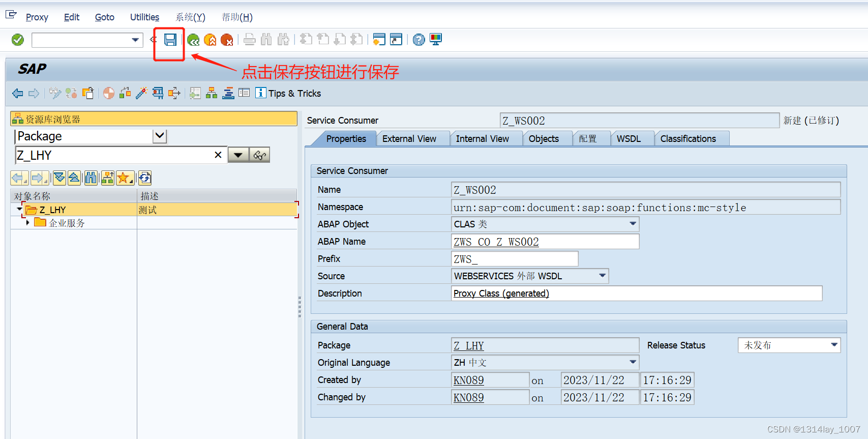Screen dimensions: 868x439
Task: Open the ABAP Object CLAS 类 dropdown
Action: [x=633, y=224]
